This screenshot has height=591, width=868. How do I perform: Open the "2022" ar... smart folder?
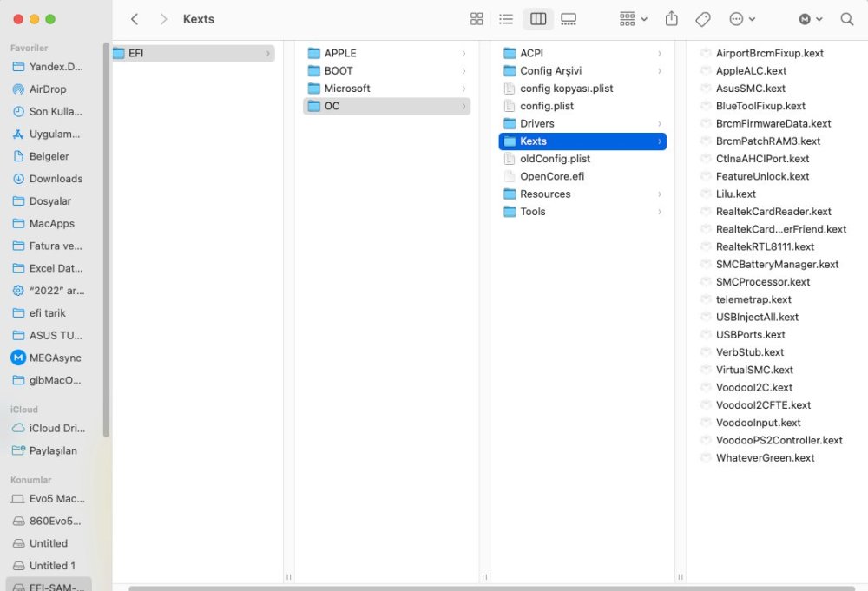point(48,291)
